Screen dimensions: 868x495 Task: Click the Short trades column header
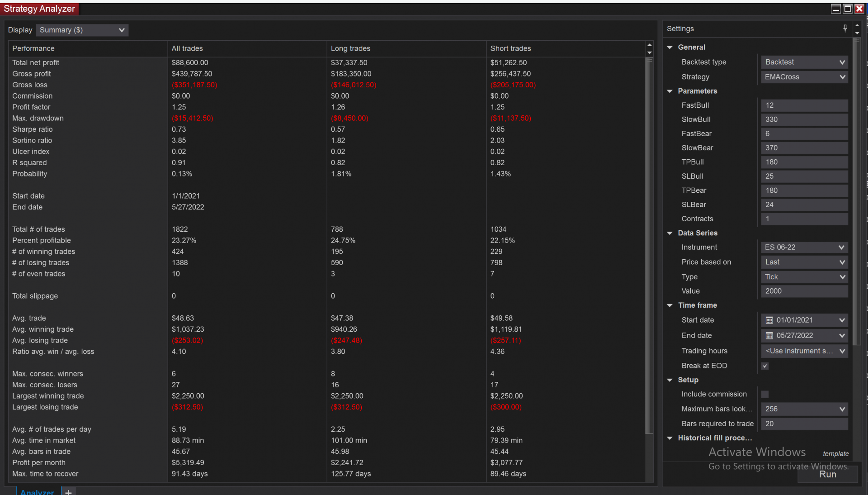pyautogui.click(x=510, y=48)
